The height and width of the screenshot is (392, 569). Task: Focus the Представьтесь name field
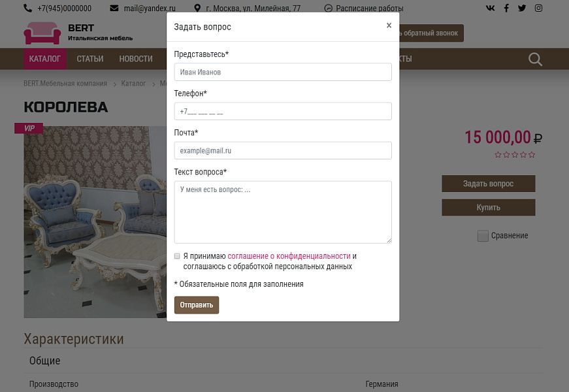tap(283, 72)
